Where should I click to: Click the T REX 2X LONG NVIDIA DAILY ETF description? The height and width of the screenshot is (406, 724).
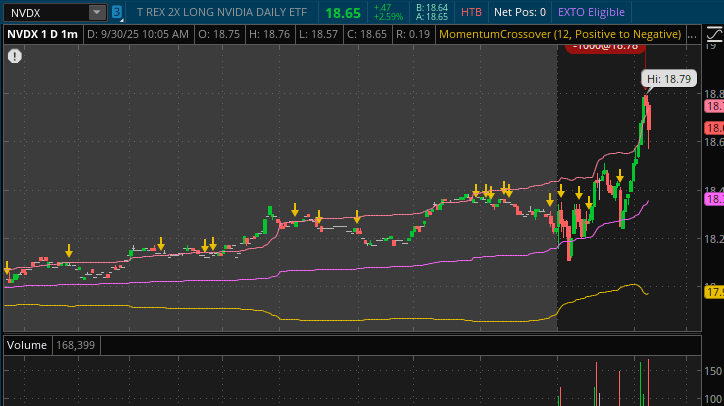point(222,12)
